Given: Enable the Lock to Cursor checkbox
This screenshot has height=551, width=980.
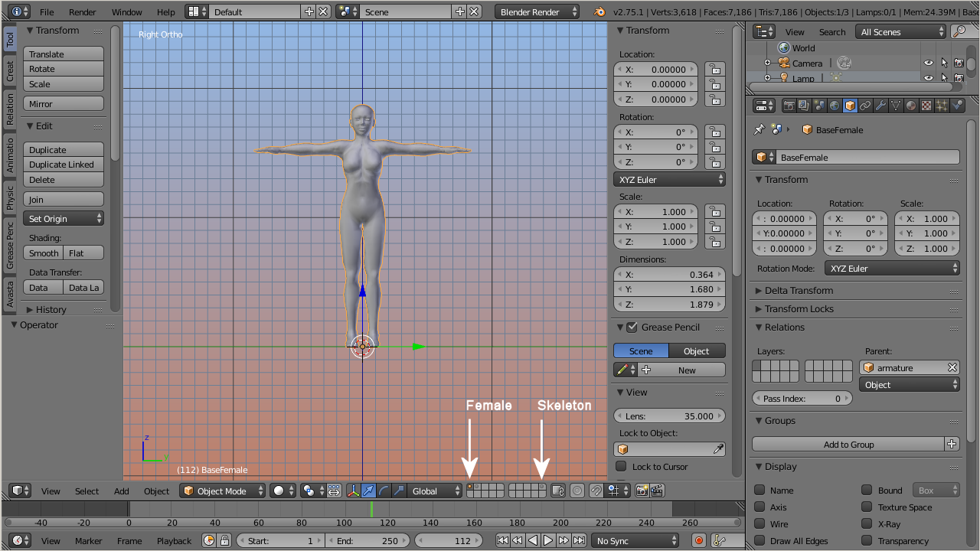Looking at the screenshot, I should click(622, 467).
